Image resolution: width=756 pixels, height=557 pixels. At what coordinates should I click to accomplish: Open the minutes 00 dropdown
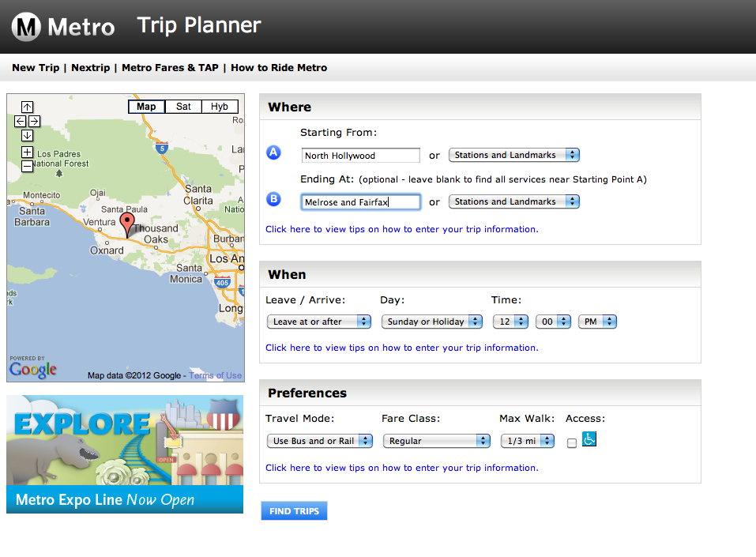553,322
